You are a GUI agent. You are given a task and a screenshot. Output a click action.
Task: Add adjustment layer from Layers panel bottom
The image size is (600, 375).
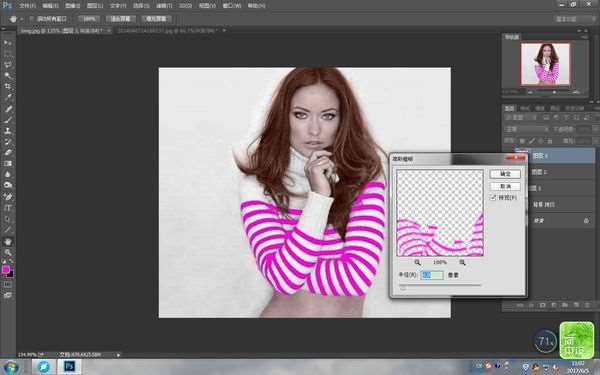553,305
